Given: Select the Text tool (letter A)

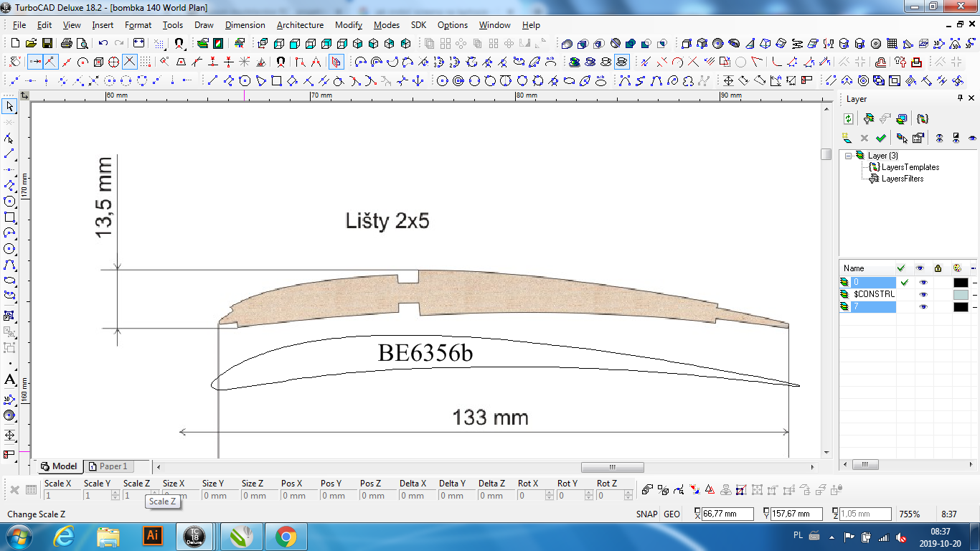Looking at the screenshot, I should coord(10,380).
